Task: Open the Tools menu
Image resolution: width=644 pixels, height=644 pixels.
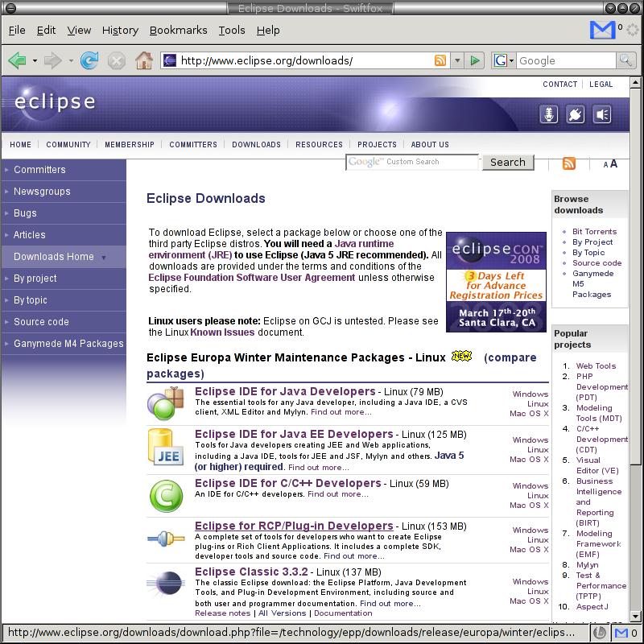Action: click(232, 30)
